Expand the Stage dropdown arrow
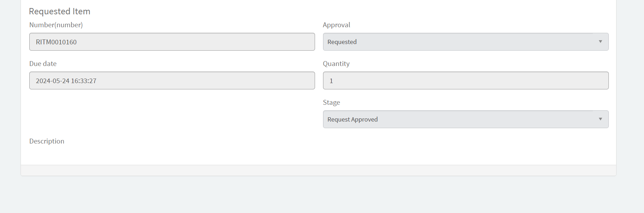This screenshot has height=213, width=644. tap(600, 119)
